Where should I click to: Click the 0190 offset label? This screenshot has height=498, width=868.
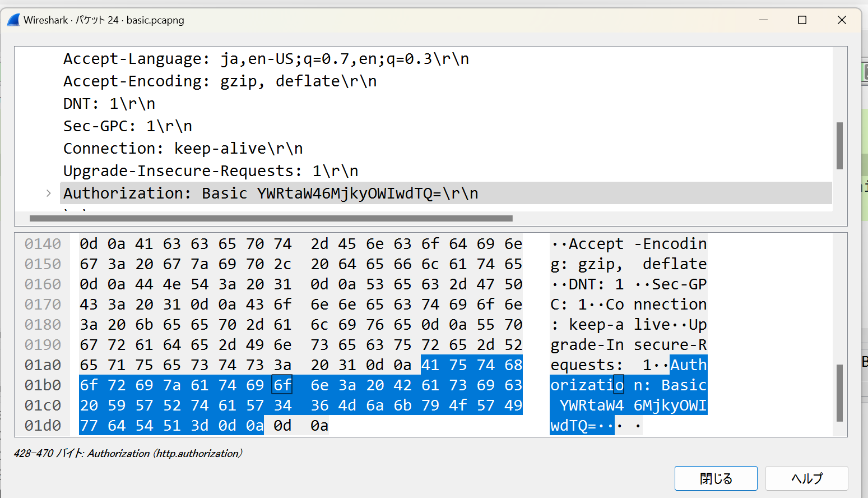pos(43,345)
